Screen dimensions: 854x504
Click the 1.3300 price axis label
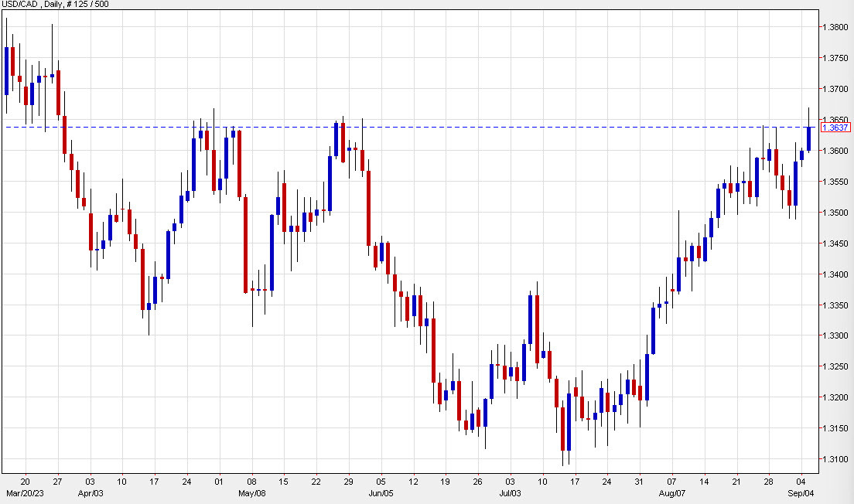[x=835, y=335]
